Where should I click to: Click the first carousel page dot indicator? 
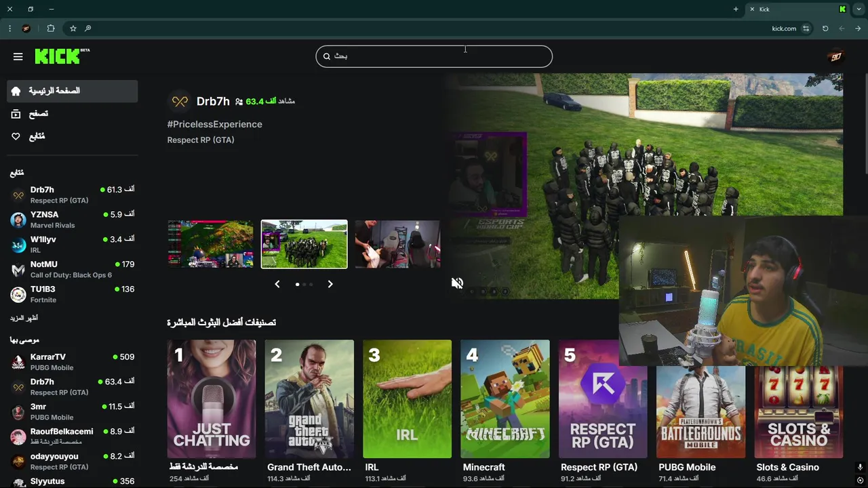pyautogui.click(x=297, y=285)
